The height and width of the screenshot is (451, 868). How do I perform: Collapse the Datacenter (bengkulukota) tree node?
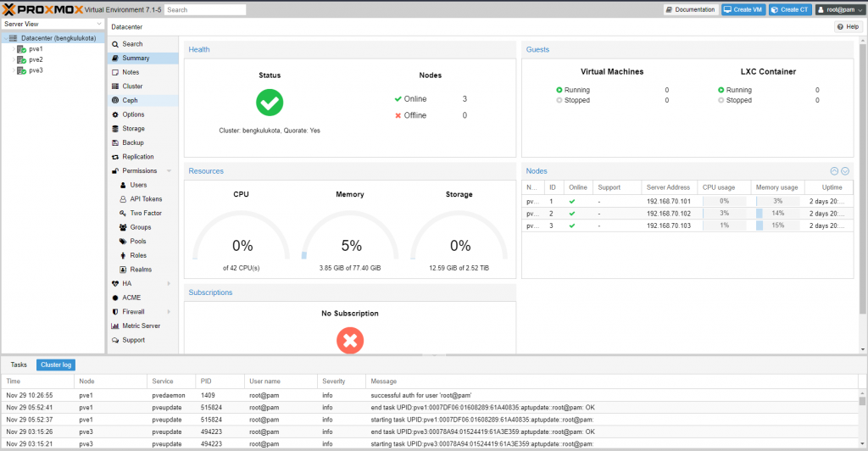pos(6,38)
